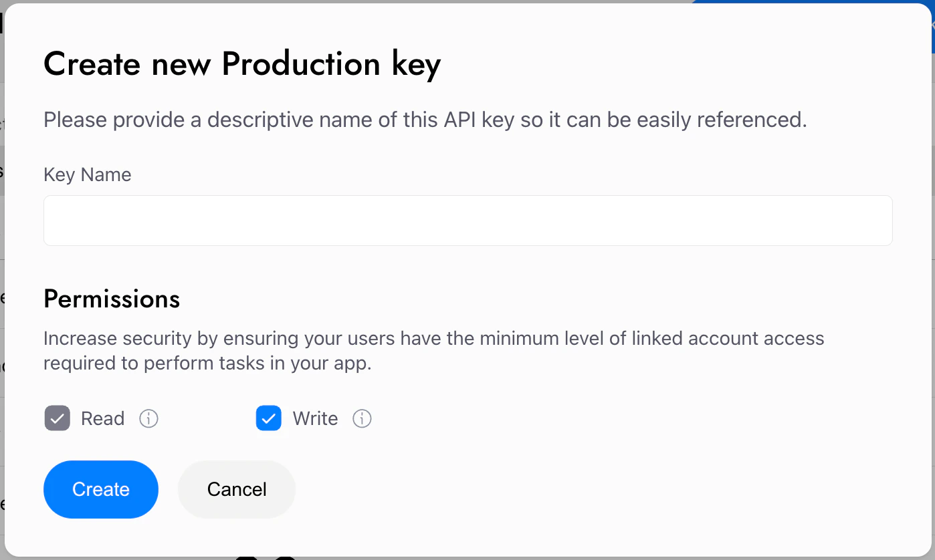
Task: Click the word 'Production' in the title
Action: click(x=301, y=64)
